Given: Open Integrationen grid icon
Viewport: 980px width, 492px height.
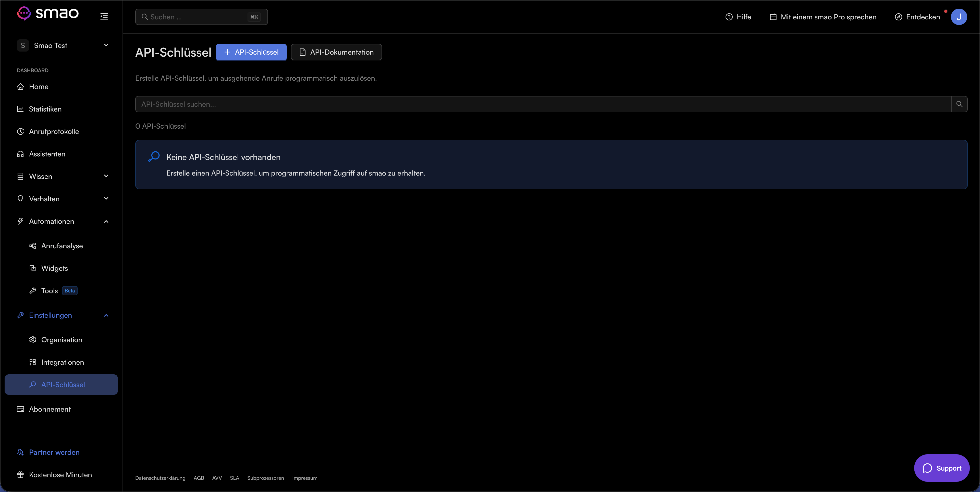Looking at the screenshot, I should coord(33,362).
